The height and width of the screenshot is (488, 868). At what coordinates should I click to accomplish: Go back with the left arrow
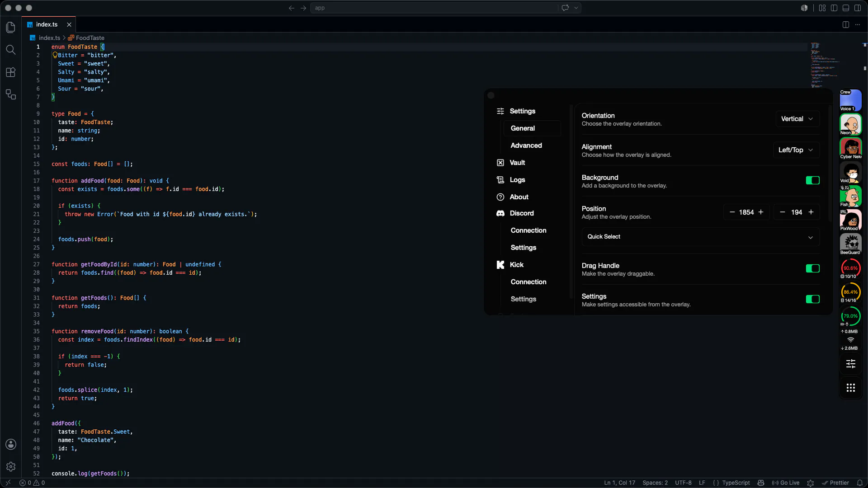pyautogui.click(x=292, y=8)
